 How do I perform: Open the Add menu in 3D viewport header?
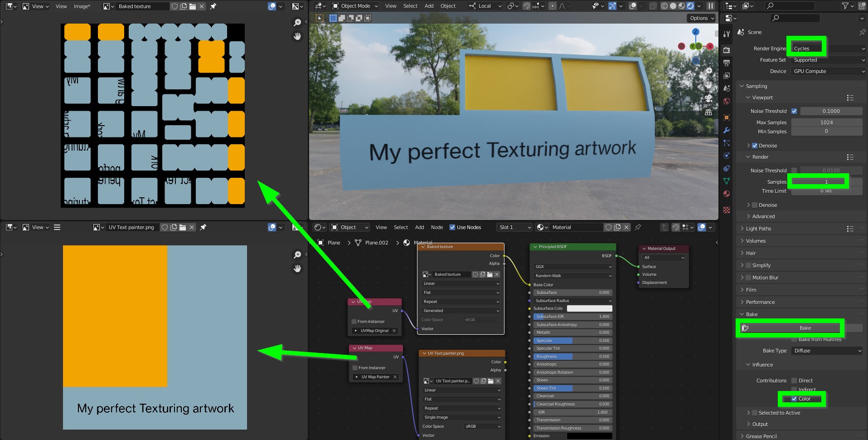pyautogui.click(x=429, y=6)
